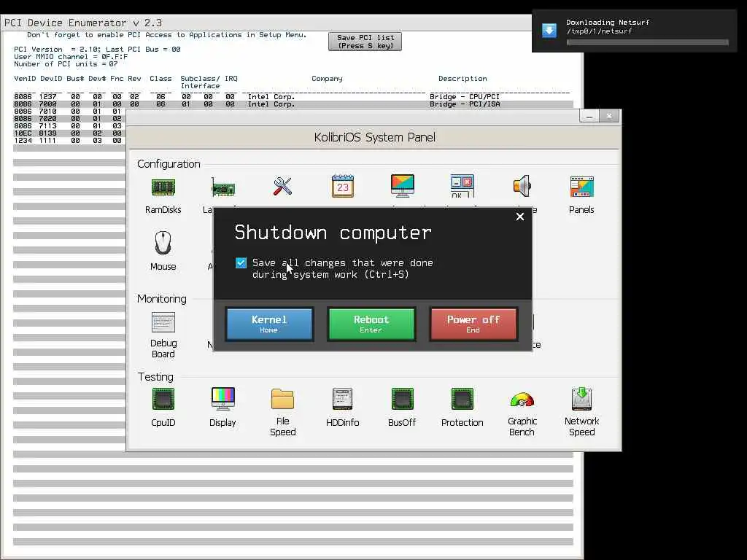Click the Kernel restart button

pyautogui.click(x=269, y=324)
